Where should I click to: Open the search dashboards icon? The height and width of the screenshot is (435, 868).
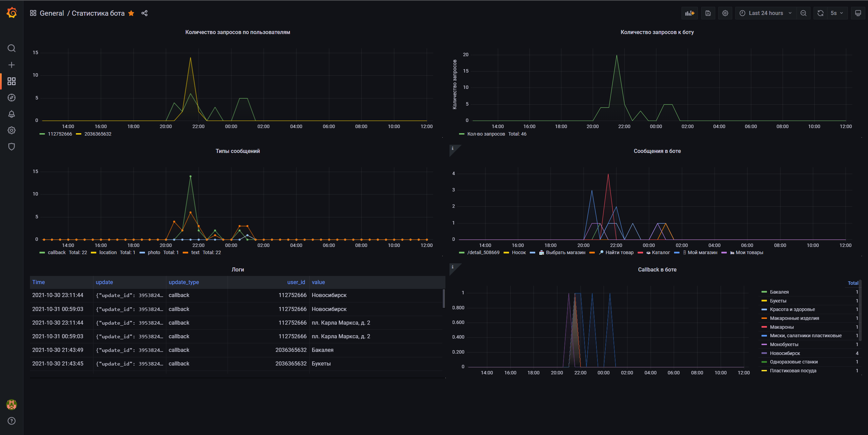pyautogui.click(x=12, y=48)
